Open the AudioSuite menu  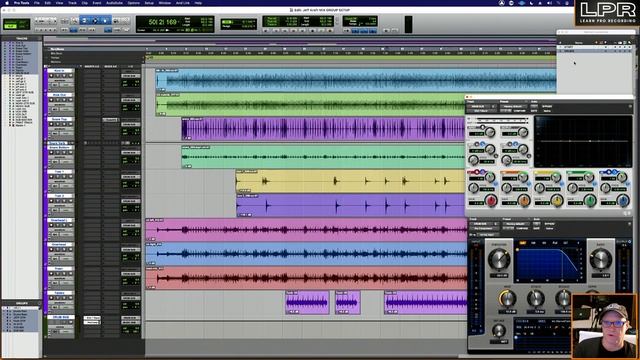click(x=114, y=2)
